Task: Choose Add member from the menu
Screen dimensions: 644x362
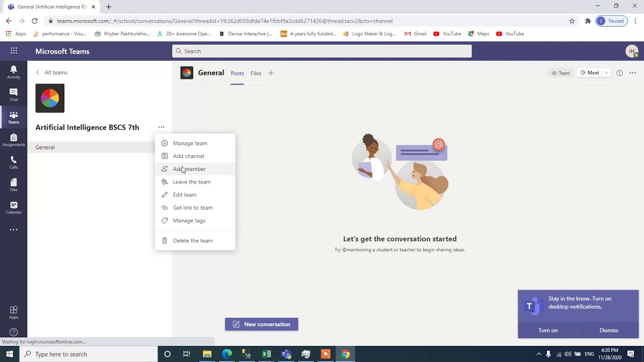Action: pyautogui.click(x=195, y=169)
